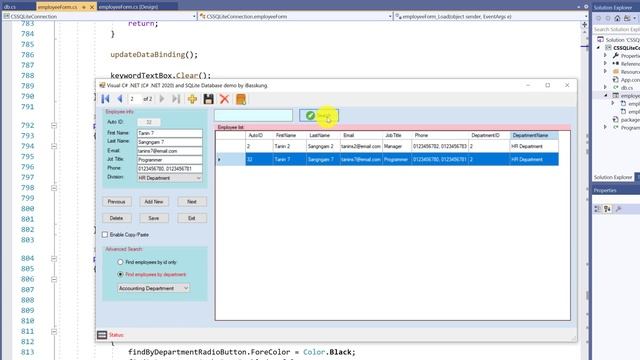Viewport: 640px width, 360px height.
Task: Click the orange book toolbar icon
Action: (x=241, y=99)
